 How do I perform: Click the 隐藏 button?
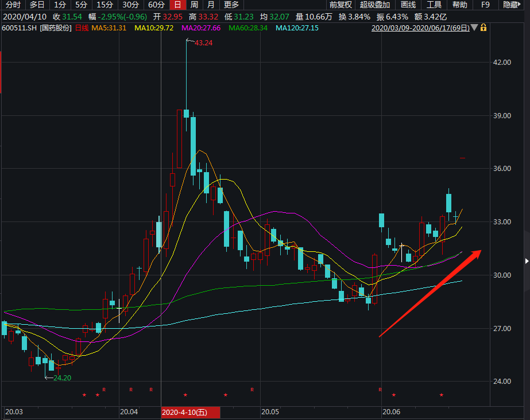[x=510, y=5]
